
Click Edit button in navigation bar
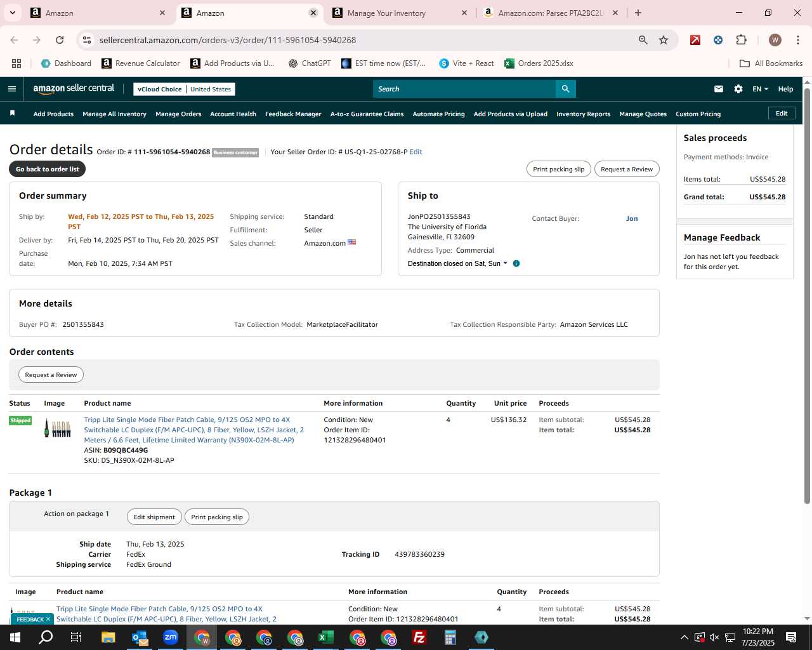(782, 113)
